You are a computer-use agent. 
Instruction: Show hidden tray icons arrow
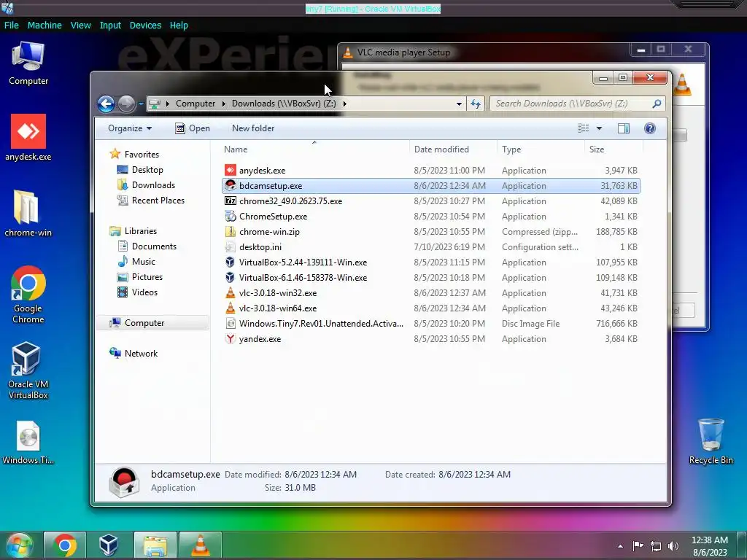coord(620,546)
